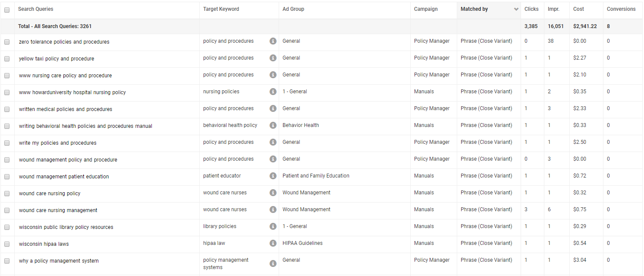
Task: Sort by the Clicks column header
Action: pos(531,9)
